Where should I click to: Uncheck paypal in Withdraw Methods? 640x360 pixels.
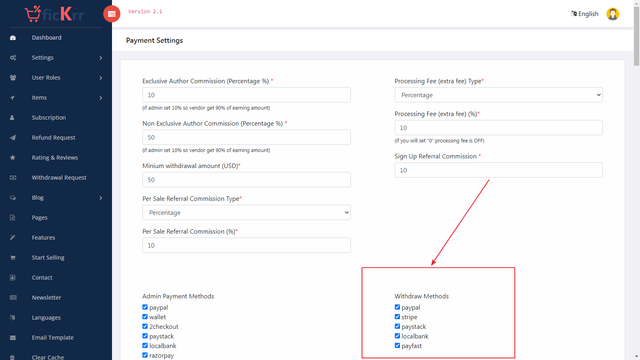(x=397, y=307)
